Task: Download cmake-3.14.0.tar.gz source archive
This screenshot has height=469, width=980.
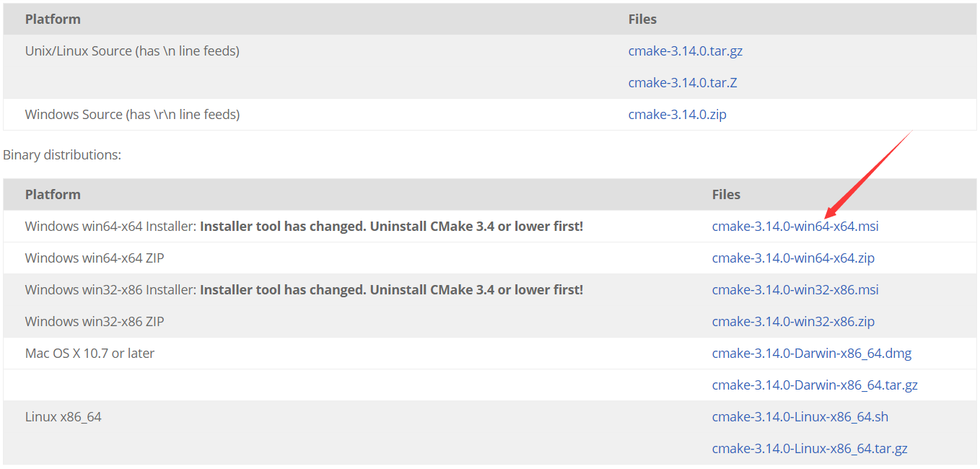Action: click(684, 51)
